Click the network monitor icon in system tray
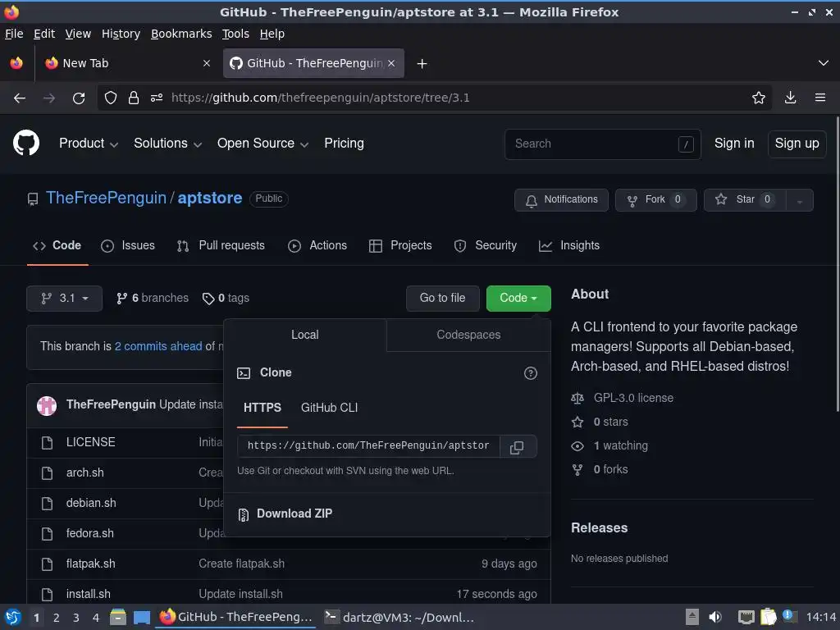Screen dimensions: 840x630 tap(746, 617)
